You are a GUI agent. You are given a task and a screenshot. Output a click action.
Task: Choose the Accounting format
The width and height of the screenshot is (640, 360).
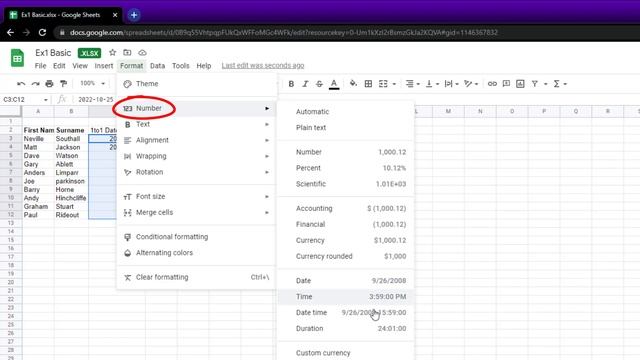[x=346, y=208]
